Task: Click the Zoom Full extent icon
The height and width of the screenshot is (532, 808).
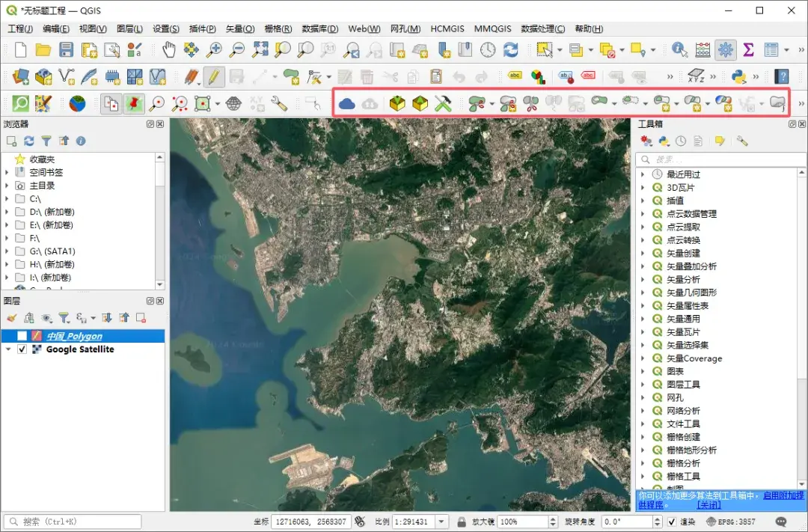Action: (x=261, y=51)
